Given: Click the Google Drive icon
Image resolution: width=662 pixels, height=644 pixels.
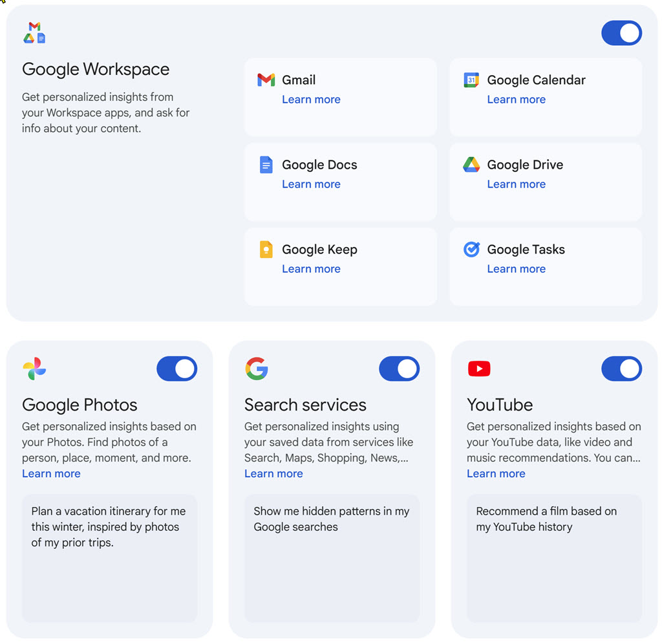Looking at the screenshot, I should pyautogui.click(x=472, y=164).
